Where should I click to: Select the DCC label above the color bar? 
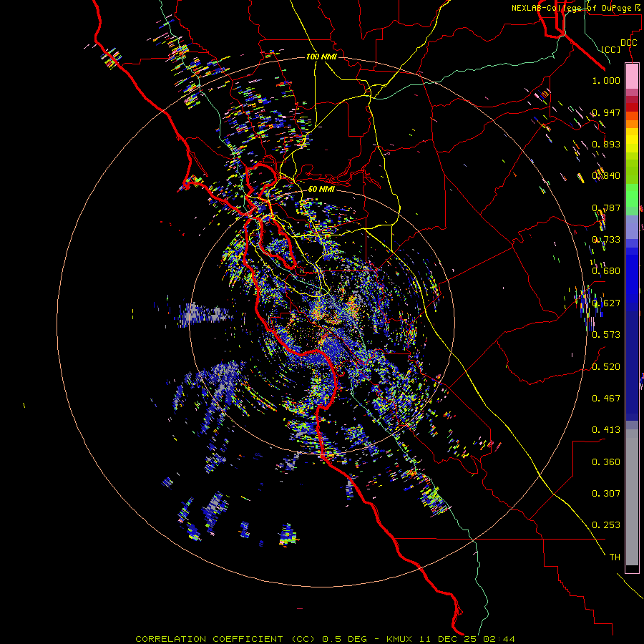(629, 43)
